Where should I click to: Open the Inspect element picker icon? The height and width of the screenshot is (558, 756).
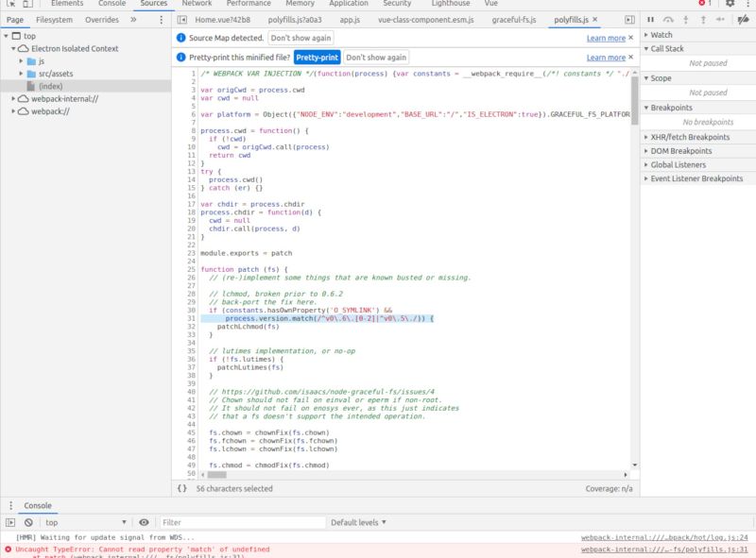tap(11, 4)
